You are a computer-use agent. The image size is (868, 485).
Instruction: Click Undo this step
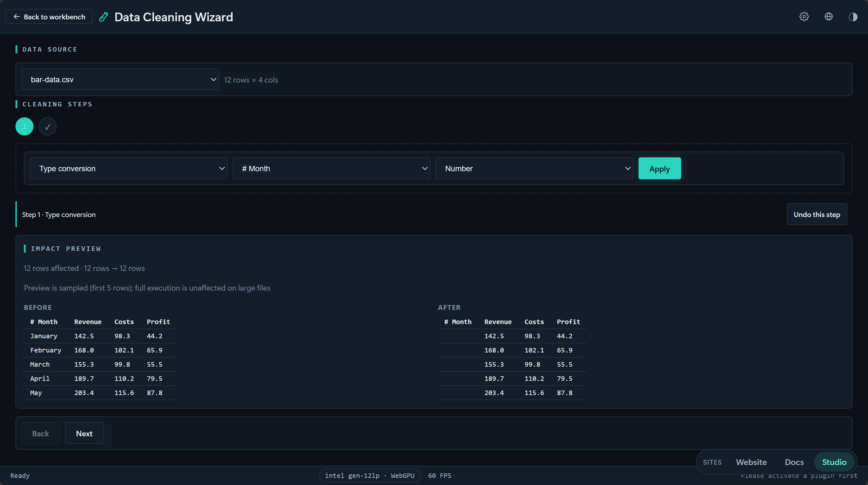pyautogui.click(x=817, y=214)
